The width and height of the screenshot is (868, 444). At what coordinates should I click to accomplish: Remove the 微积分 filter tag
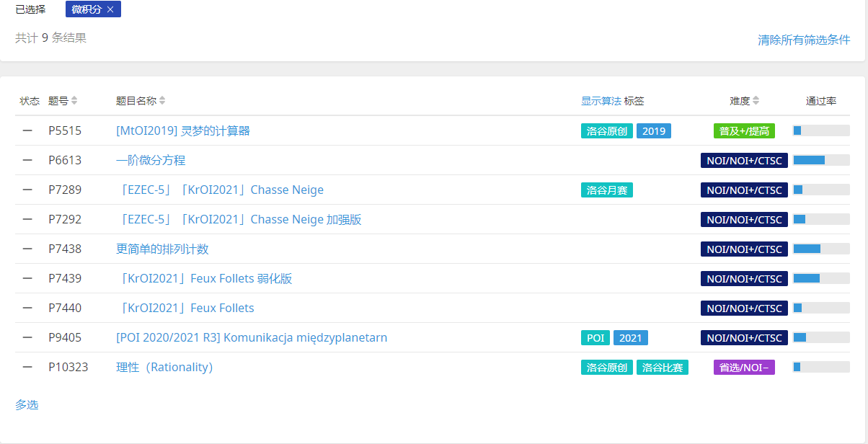(110, 9)
